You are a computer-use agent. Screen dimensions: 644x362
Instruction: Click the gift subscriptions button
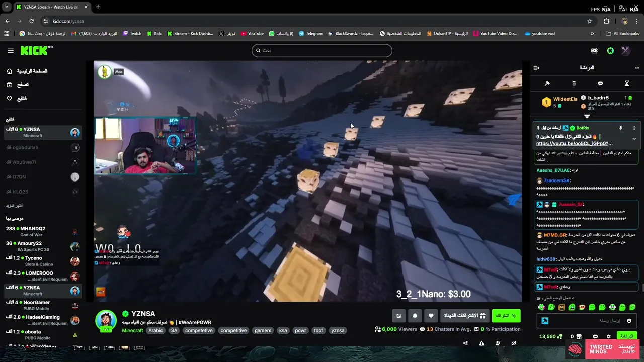[x=464, y=316]
